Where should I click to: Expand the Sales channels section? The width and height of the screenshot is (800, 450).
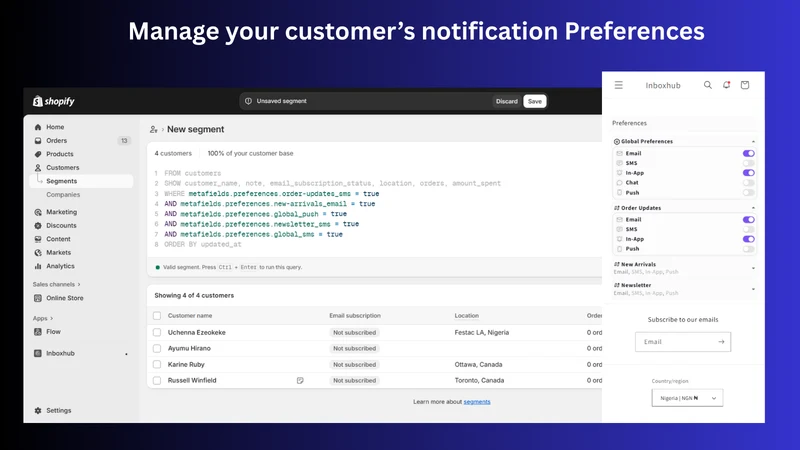pyautogui.click(x=57, y=284)
